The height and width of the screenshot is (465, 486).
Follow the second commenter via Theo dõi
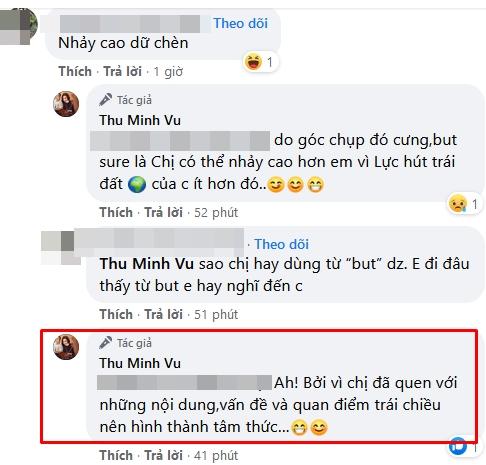[x=282, y=244]
